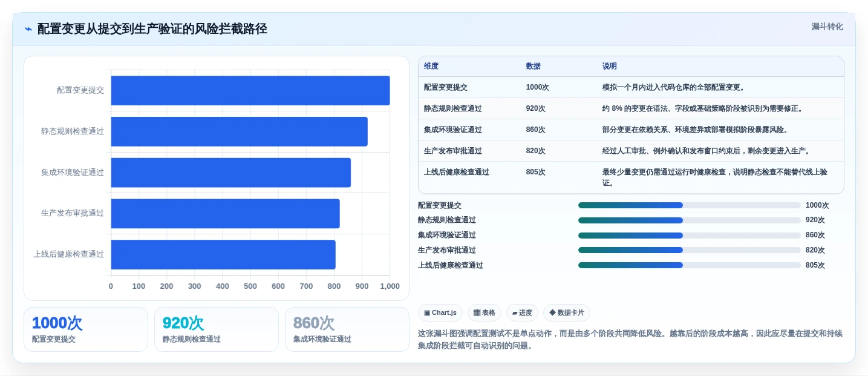The image size is (868, 376).
Task: Click the 生产发布审批通过 progress bar
Action: click(x=690, y=250)
